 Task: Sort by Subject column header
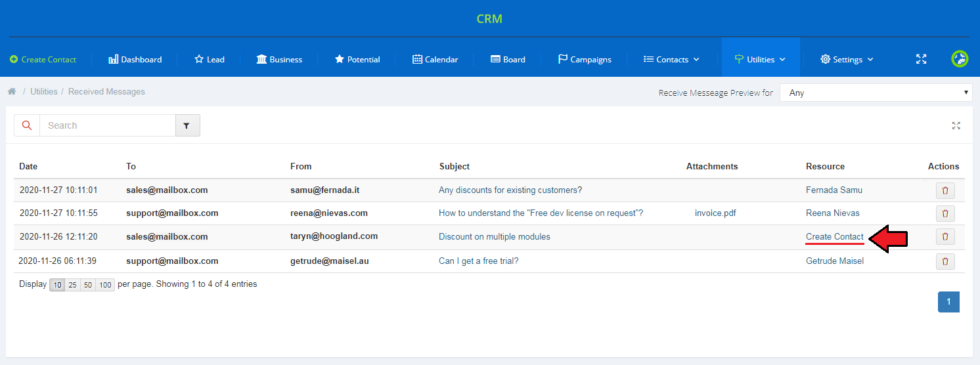(x=455, y=167)
